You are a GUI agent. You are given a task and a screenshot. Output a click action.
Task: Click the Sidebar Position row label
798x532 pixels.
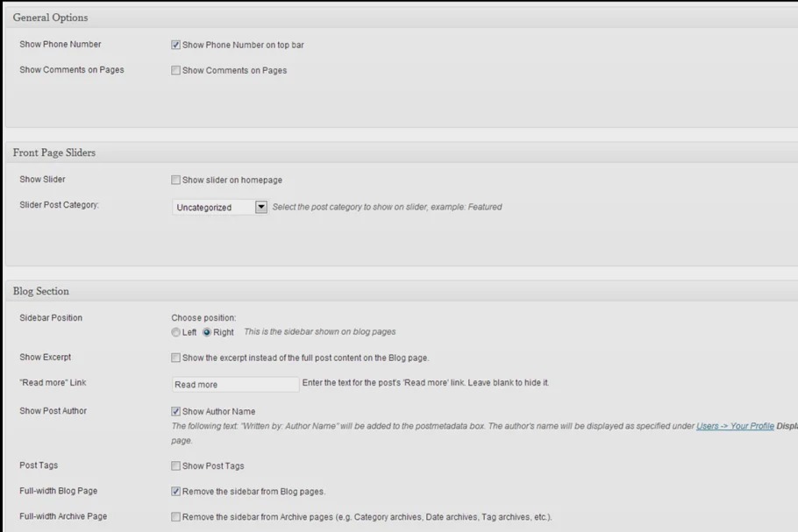tap(51, 317)
